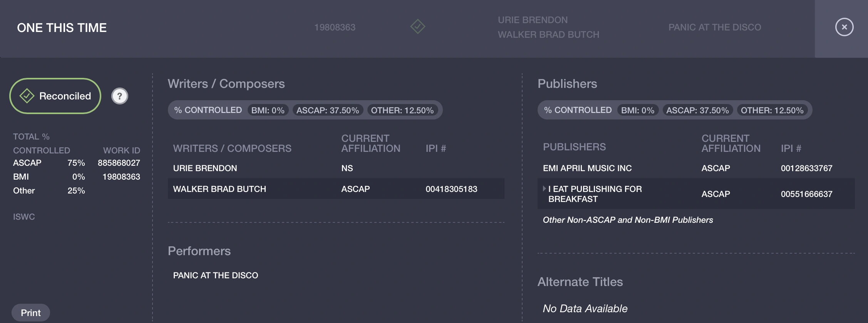This screenshot has width=868, height=323.
Task: Click writers BMI 0% controlled pill
Action: [268, 110]
